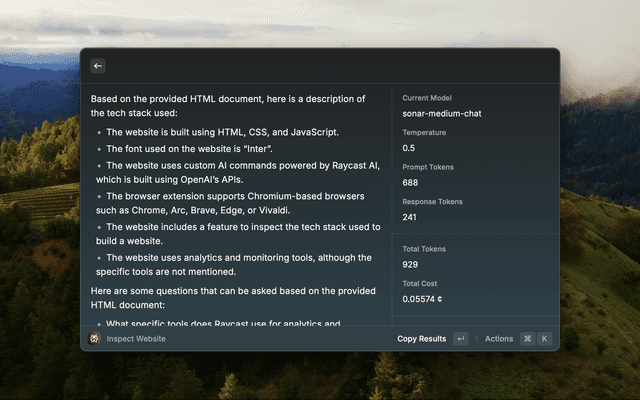This screenshot has height=400, width=640.
Task: Click the Prompt Tokens value 688
Action: tap(410, 183)
